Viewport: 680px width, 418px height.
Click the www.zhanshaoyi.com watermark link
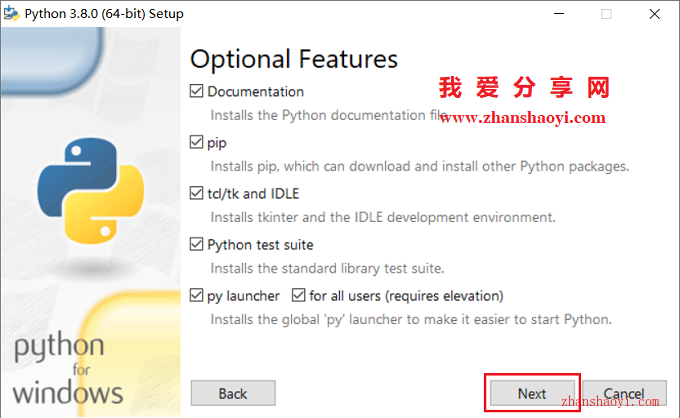522,118
